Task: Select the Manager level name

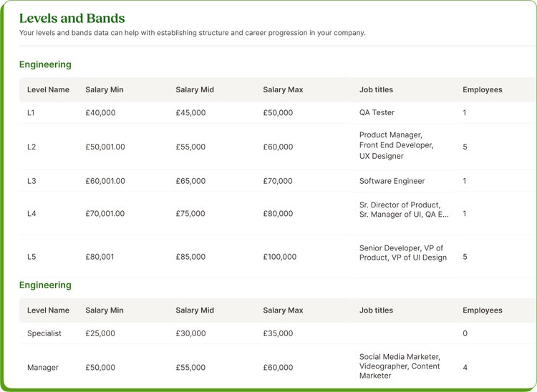Action: pyautogui.click(x=43, y=368)
